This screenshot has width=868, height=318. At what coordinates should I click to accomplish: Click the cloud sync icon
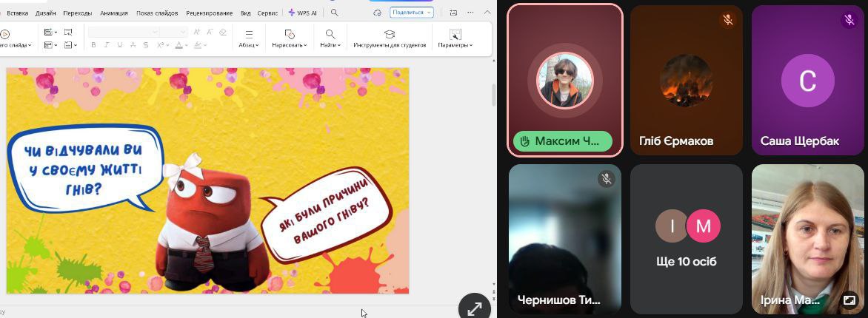tap(378, 13)
